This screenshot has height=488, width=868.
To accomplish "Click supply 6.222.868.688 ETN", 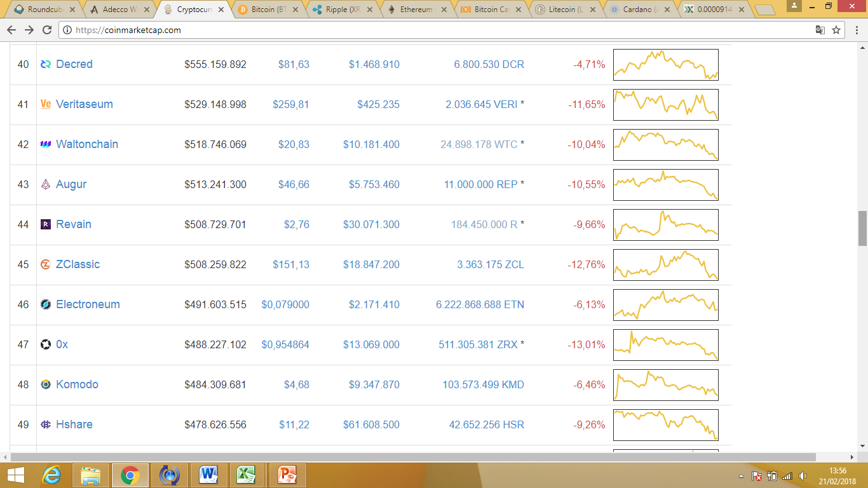I will pyautogui.click(x=480, y=304).
